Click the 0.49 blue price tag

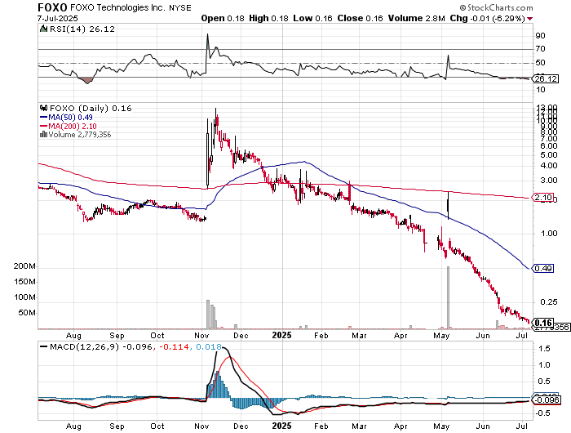(543, 269)
